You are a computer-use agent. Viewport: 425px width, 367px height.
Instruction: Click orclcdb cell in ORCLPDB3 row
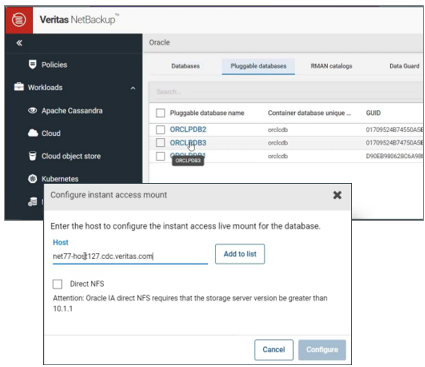click(x=278, y=143)
